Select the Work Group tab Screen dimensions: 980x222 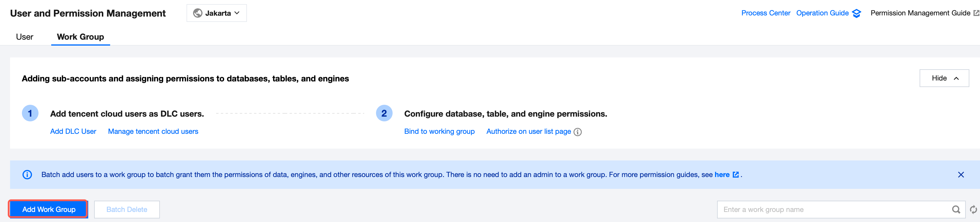[x=80, y=37]
